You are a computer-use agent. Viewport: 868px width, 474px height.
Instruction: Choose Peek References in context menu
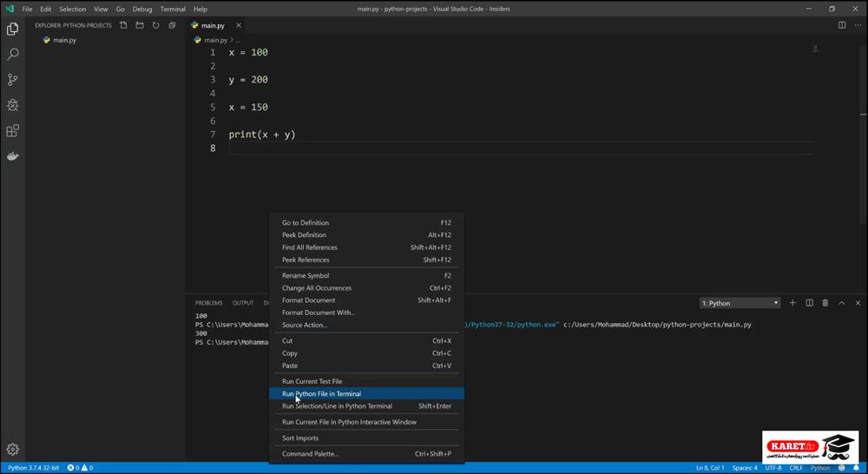[366, 260]
